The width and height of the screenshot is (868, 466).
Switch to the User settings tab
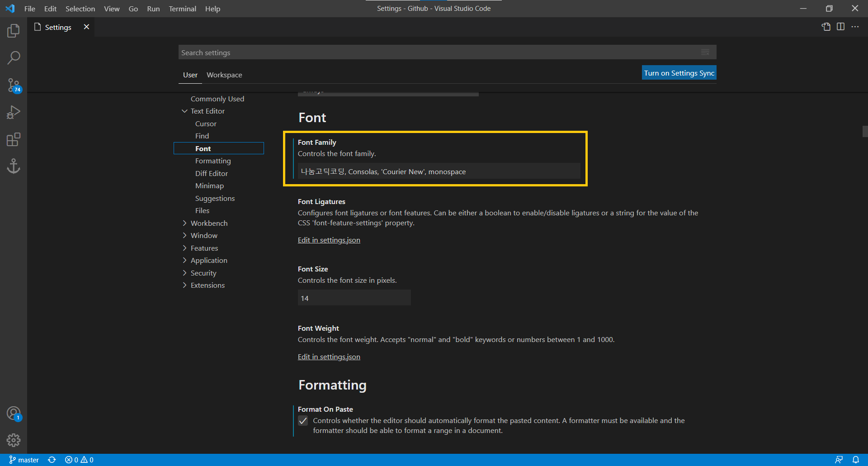tap(190, 75)
